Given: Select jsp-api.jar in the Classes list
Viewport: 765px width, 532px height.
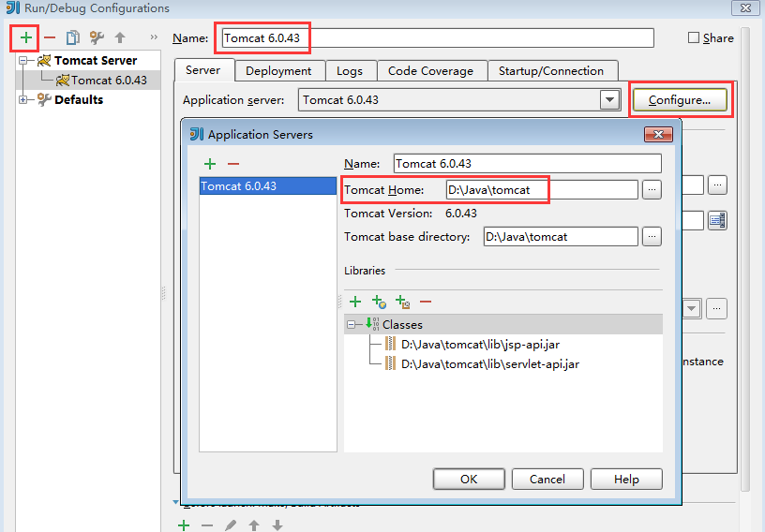Looking at the screenshot, I should coord(480,344).
